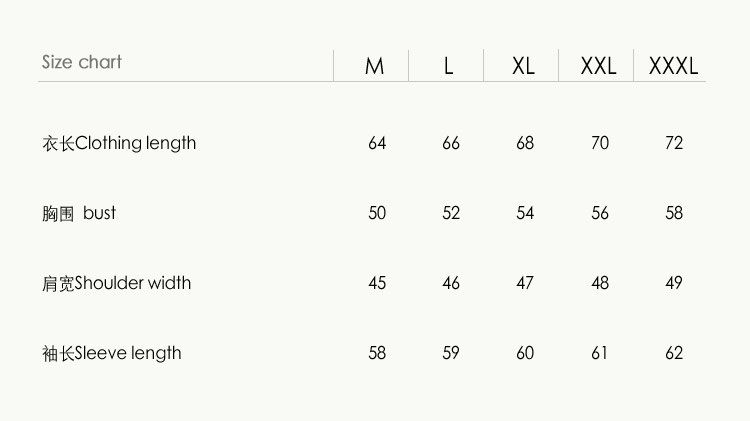
Task: Click the Clothing length row label
Action: pos(119,144)
